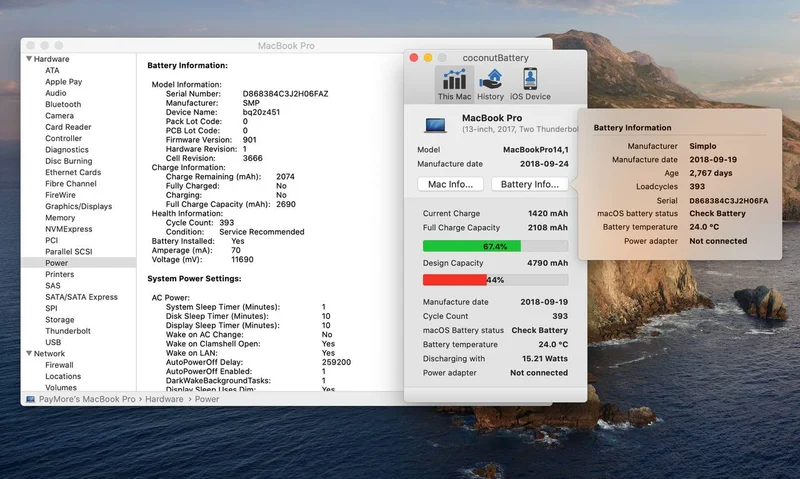Click Hardware in the bottom path bar
800x479 pixels.
click(164, 399)
